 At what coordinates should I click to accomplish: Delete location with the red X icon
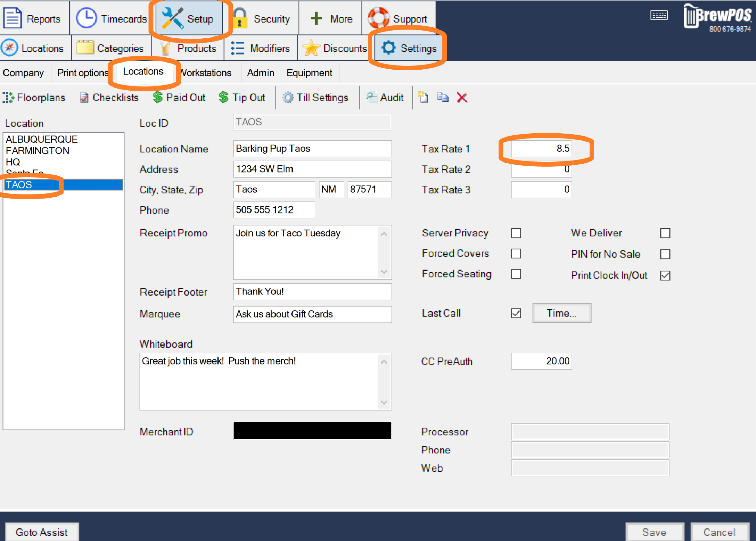462,98
